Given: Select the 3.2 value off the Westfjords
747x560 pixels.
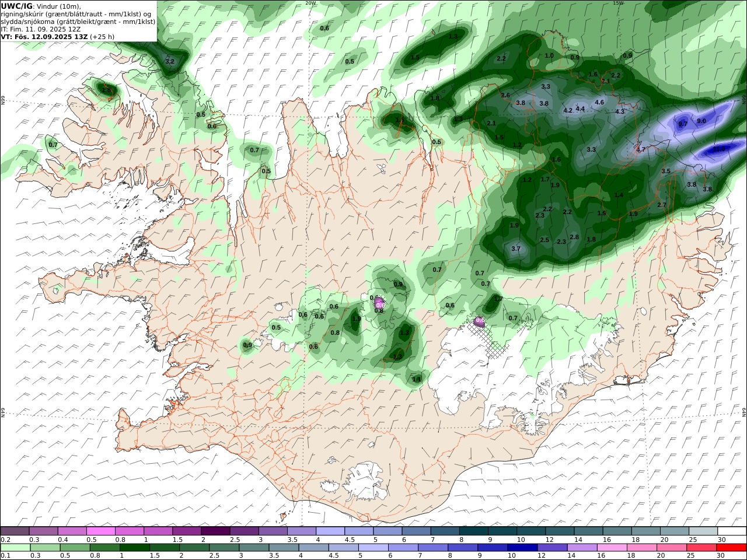Looking at the screenshot, I should point(170,61).
